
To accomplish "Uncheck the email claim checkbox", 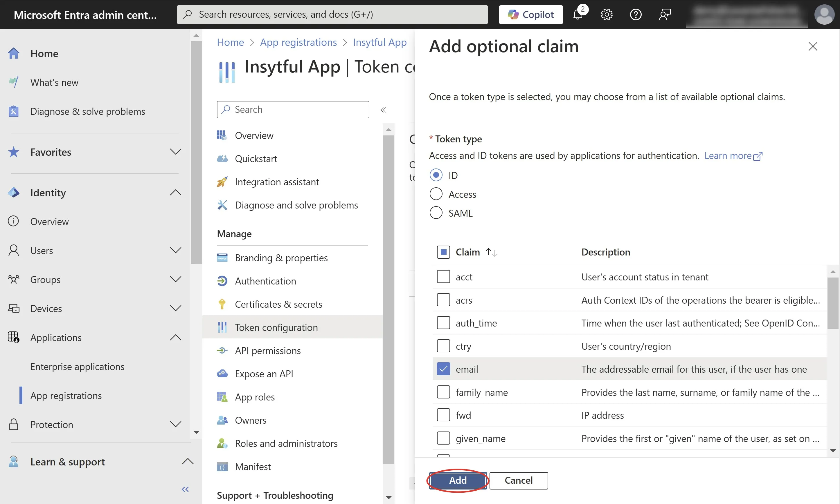I will [x=443, y=369].
